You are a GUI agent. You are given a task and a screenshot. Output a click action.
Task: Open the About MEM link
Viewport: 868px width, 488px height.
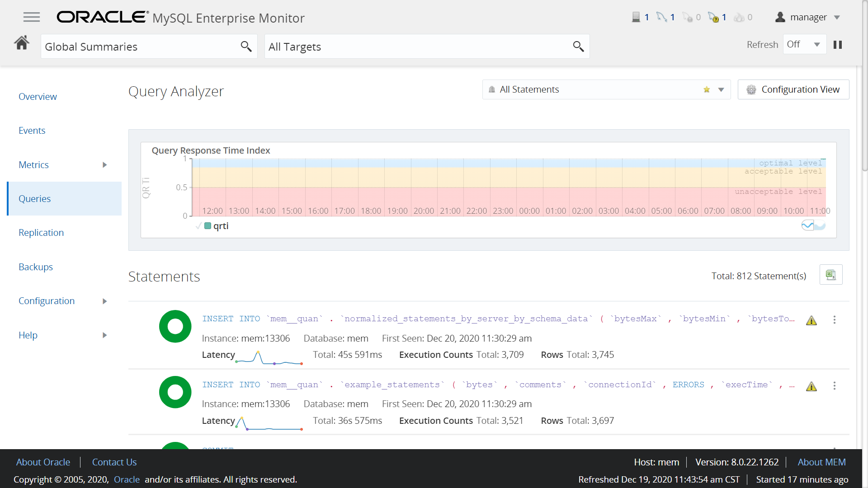pos(821,462)
